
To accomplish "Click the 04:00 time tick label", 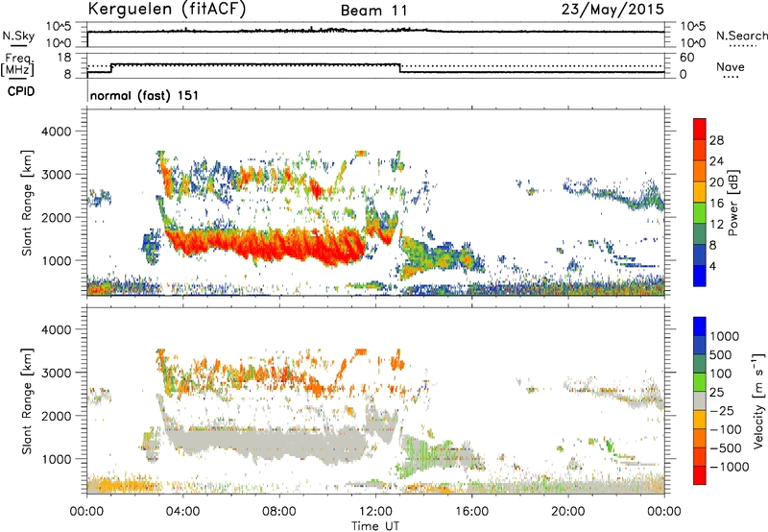I will pos(182,512).
